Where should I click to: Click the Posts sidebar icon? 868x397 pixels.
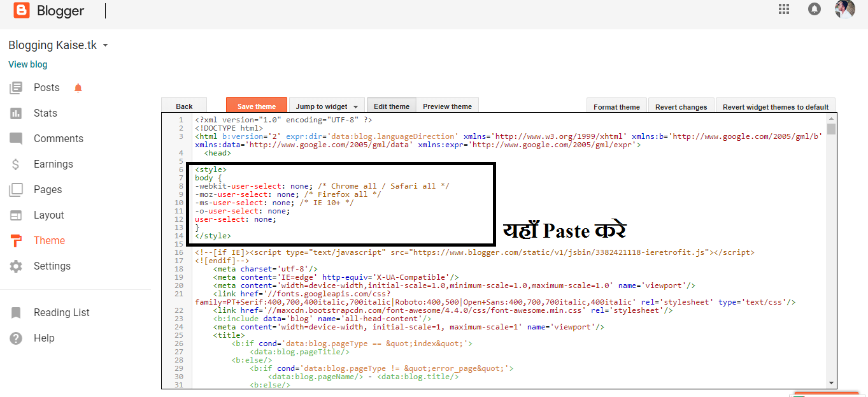pos(16,88)
